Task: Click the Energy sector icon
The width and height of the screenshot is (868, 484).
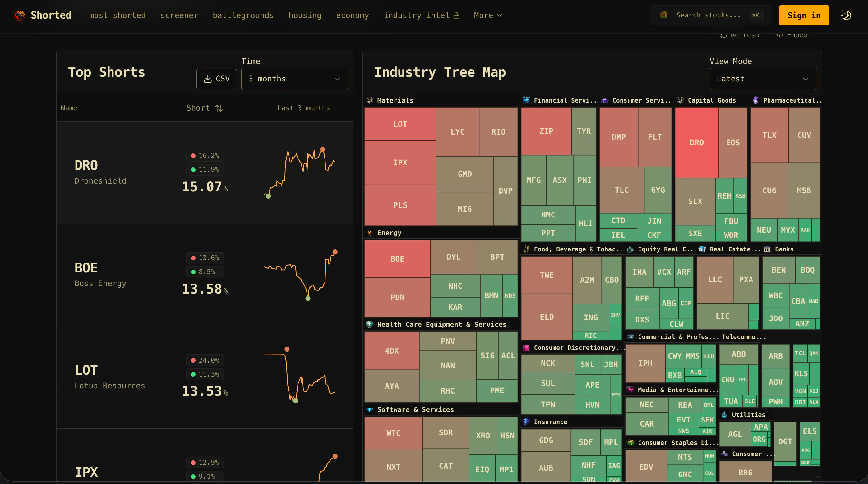Action: [370, 233]
